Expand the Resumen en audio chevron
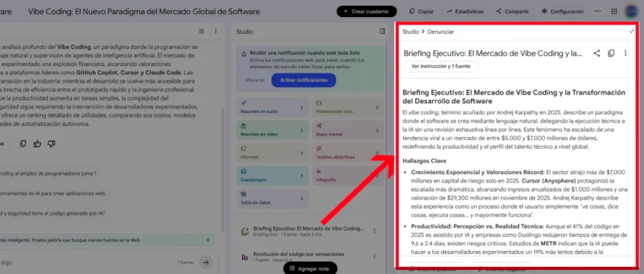The height and width of the screenshot is (274, 644). click(x=302, y=107)
